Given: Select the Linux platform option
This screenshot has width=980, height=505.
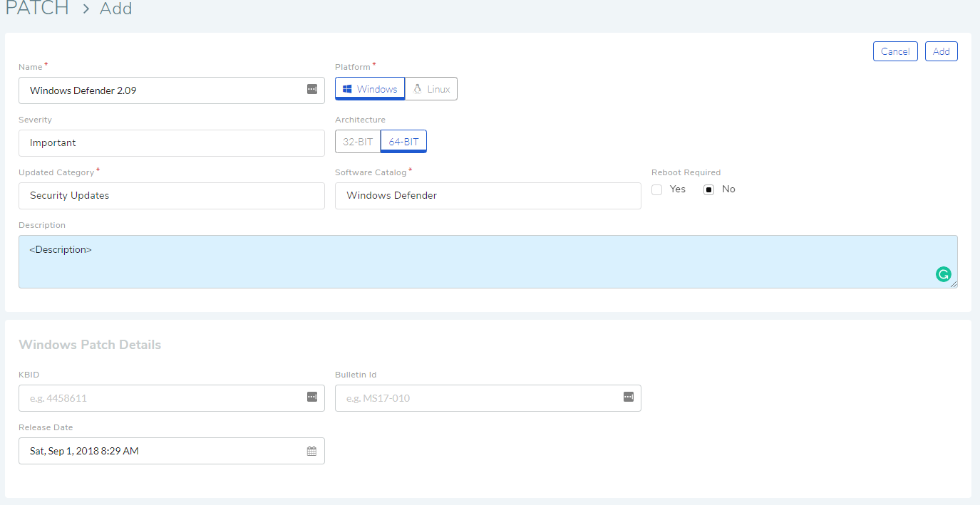Looking at the screenshot, I should [x=431, y=89].
